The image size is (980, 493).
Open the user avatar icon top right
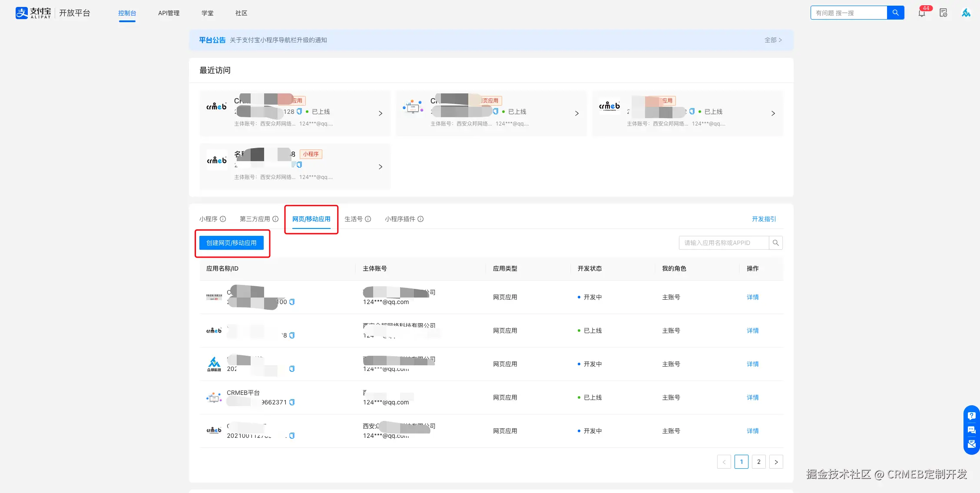point(966,13)
